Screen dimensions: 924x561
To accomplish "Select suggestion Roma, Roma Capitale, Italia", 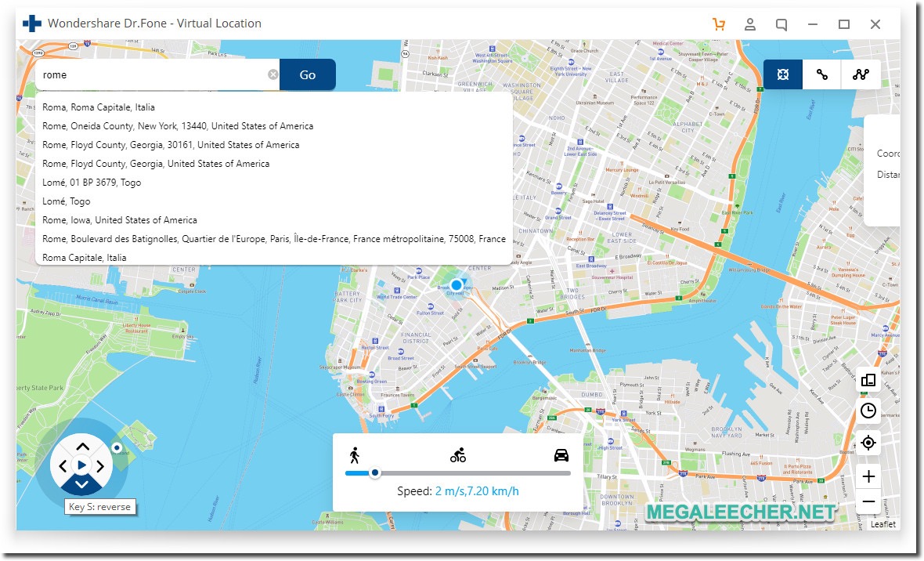I will [x=274, y=107].
